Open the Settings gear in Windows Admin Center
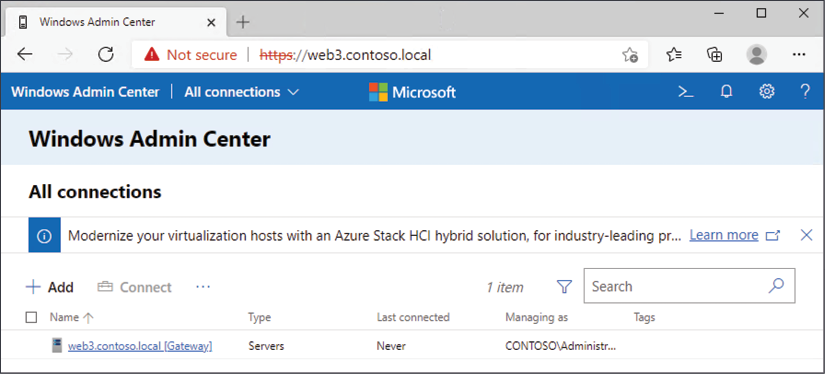Screen dimensions: 825x374 [767, 92]
